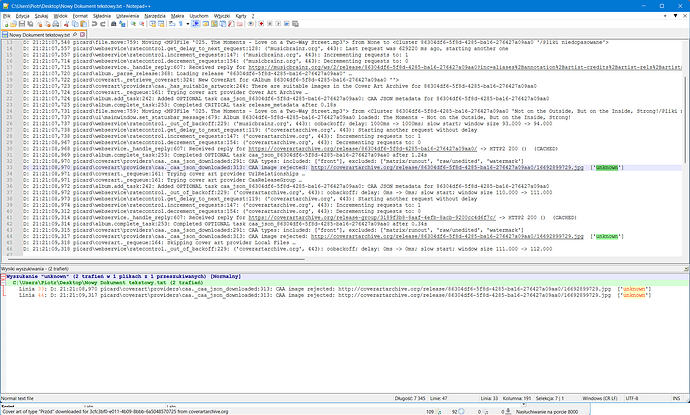Open the Edycja menu
This screenshot has width=690, height=415.
click(x=22, y=16)
